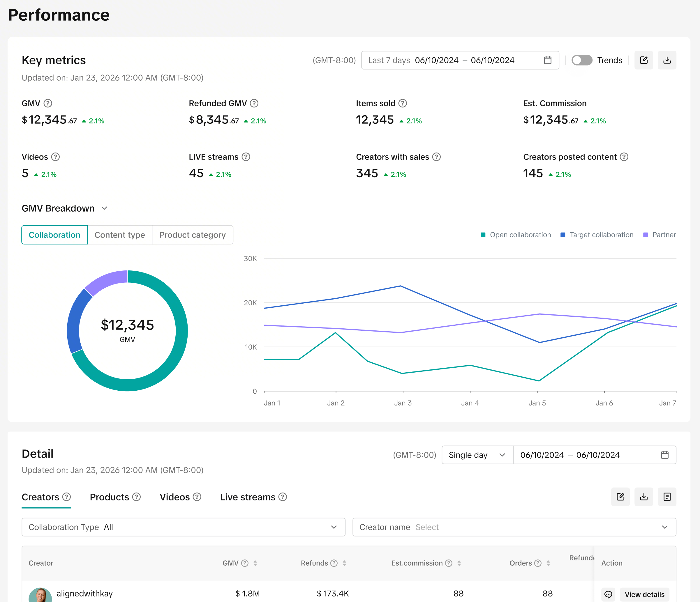
Task: Expand the GMV Breakdown chevron
Action: [104, 208]
